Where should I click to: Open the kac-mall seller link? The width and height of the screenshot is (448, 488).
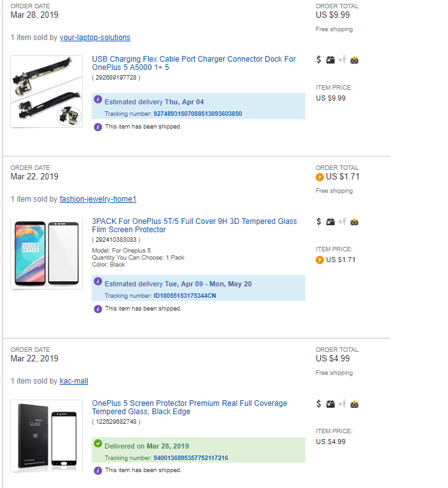tap(74, 381)
